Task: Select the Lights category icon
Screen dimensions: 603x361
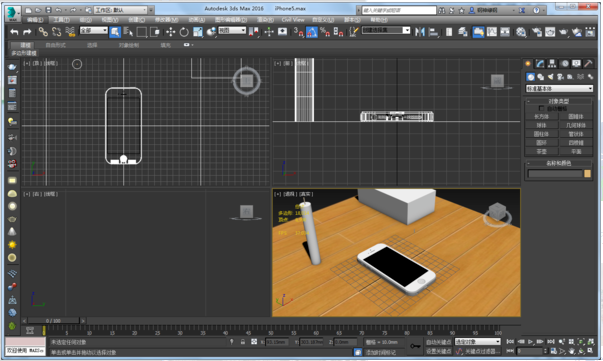Action: 550,77
